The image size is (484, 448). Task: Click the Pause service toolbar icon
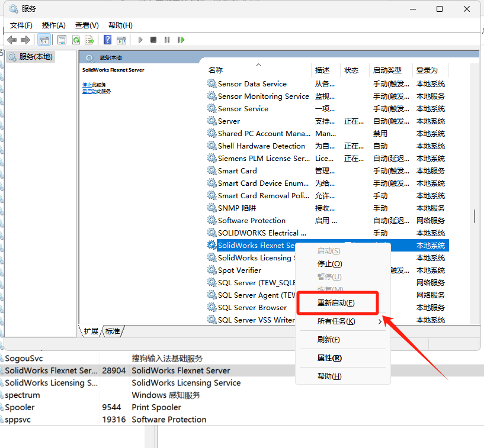pos(167,40)
